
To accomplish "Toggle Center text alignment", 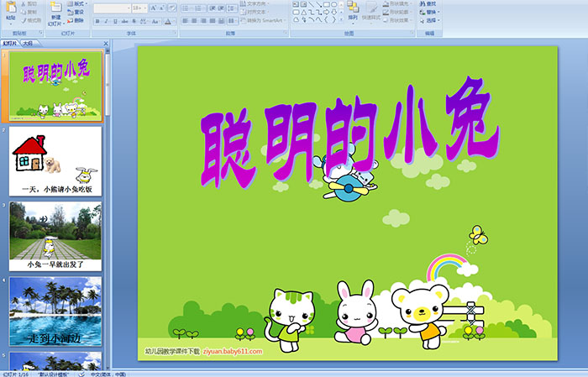I will tap(194, 21).
